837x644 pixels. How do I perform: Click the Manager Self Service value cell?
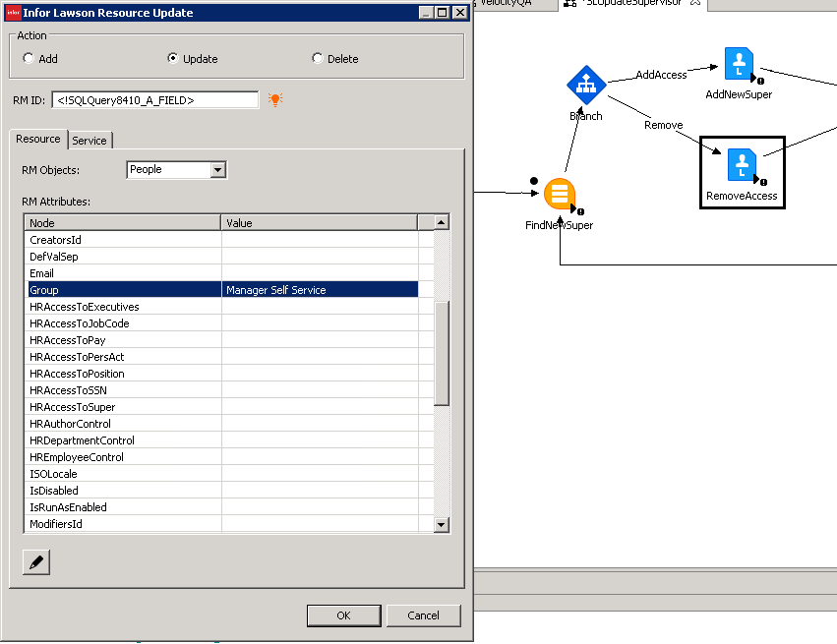click(x=320, y=290)
